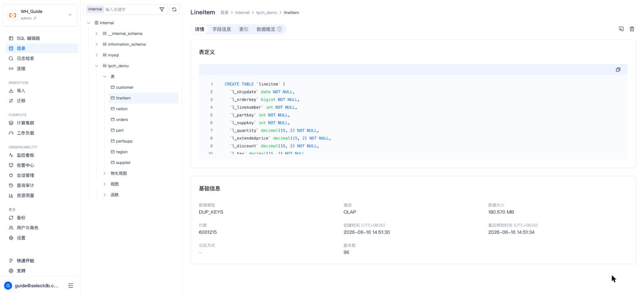The height and width of the screenshot is (295, 644).
Task: Select 目录 in the sidebar
Action: coord(41,48)
